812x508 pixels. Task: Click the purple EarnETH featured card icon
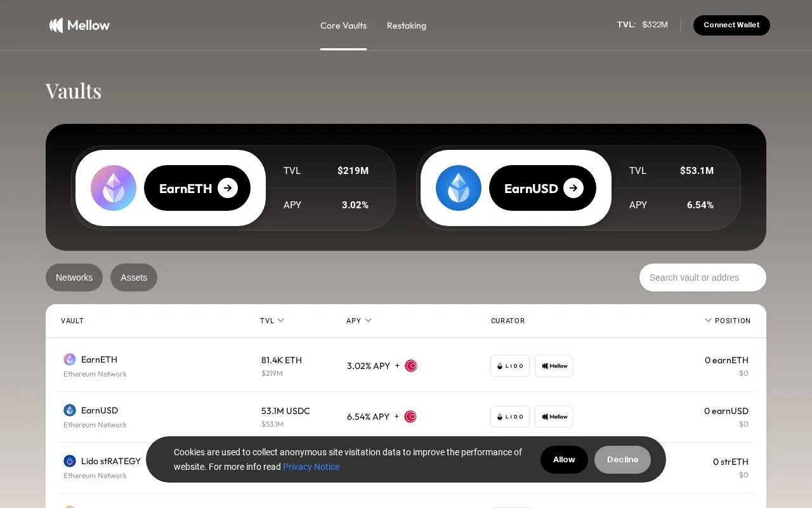[x=114, y=188]
